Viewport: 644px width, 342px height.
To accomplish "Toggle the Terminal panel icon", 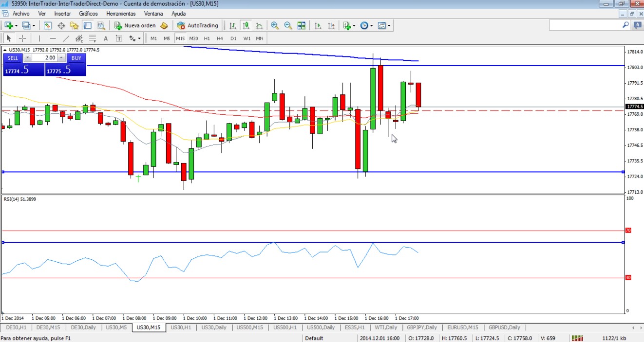I will click(x=88, y=25).
